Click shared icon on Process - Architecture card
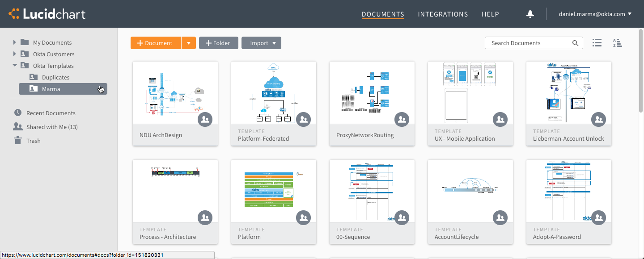The height and width of the screenshot is (259, 644). pos(205,217)
